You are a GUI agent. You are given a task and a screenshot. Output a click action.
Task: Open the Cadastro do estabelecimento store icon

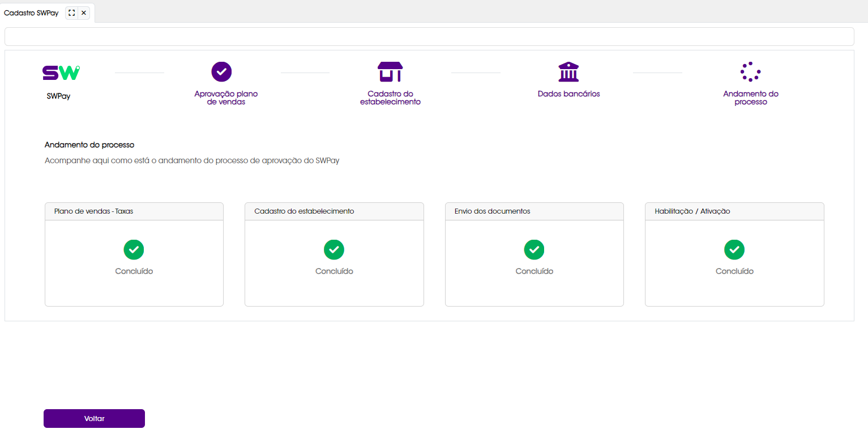390,72
